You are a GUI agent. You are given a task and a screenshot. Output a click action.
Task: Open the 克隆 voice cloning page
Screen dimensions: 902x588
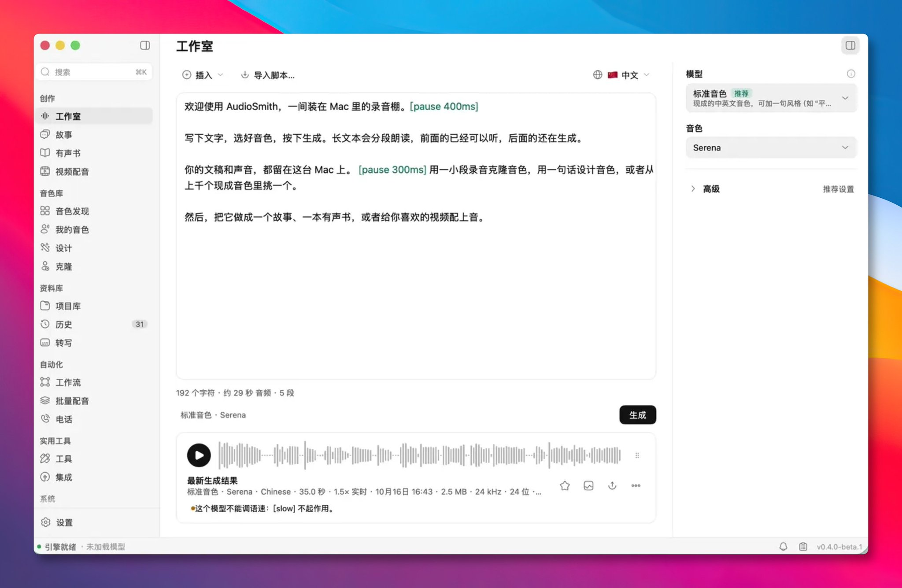[x=95, y=267]
